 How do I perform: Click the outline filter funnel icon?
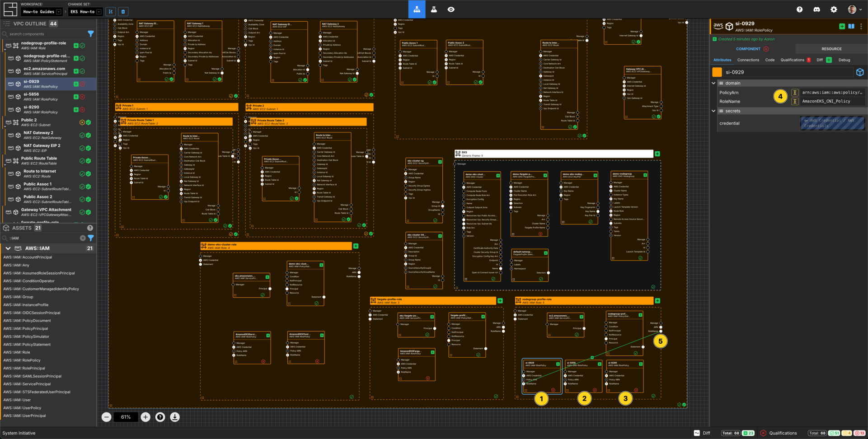(91, 34)
